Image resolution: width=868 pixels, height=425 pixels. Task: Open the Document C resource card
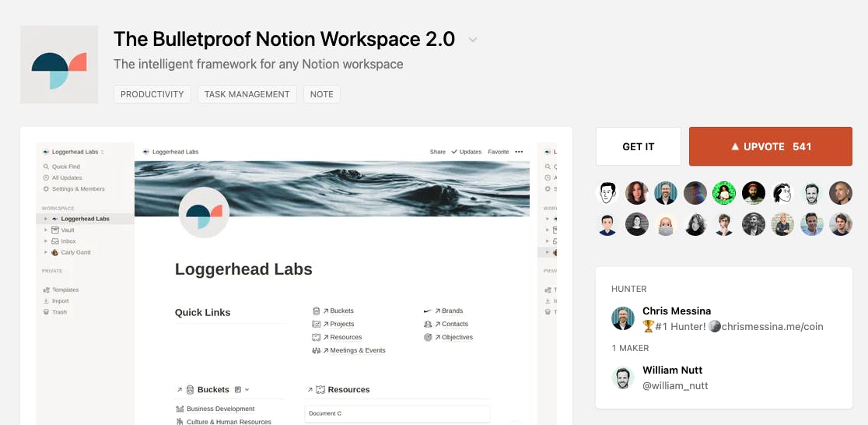(x=397, y=413)
